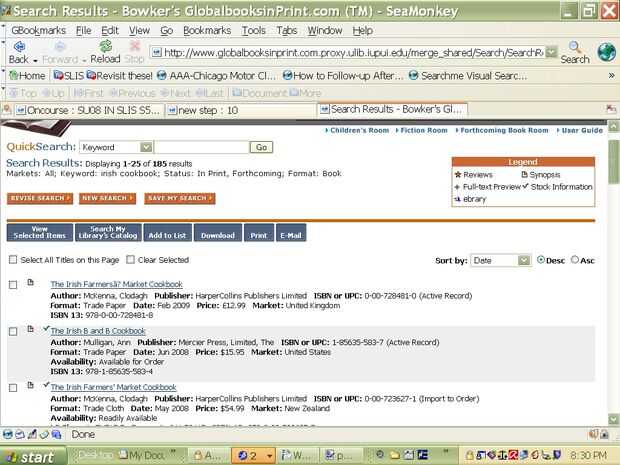
Task: Open the Window menu
Action: 325,30
